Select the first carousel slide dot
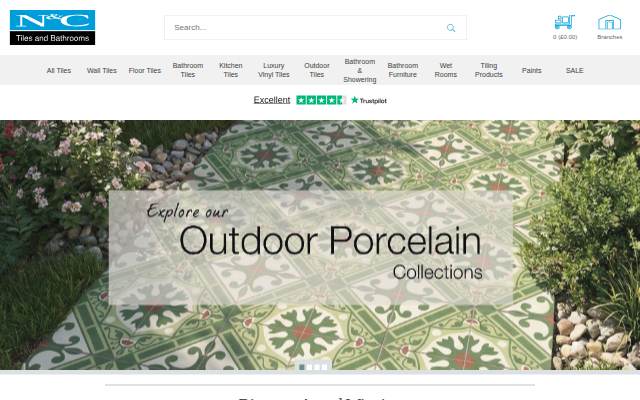 302,367
